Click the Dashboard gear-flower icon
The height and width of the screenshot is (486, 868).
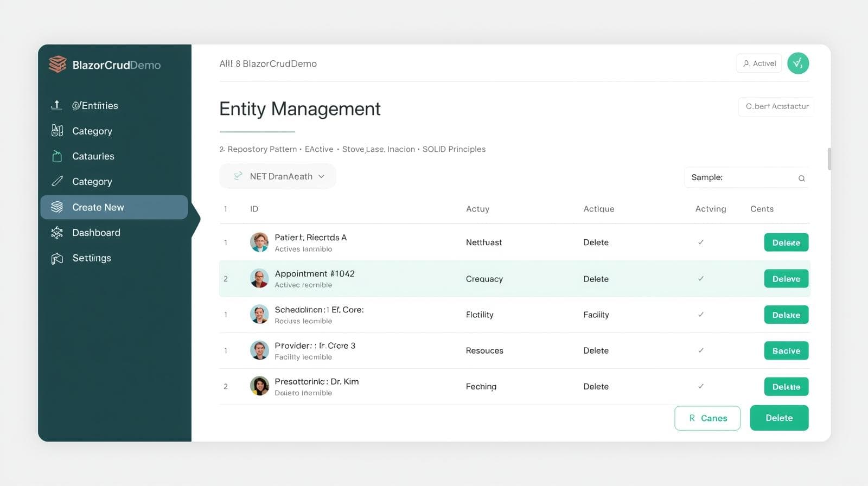tap(57, 233)
